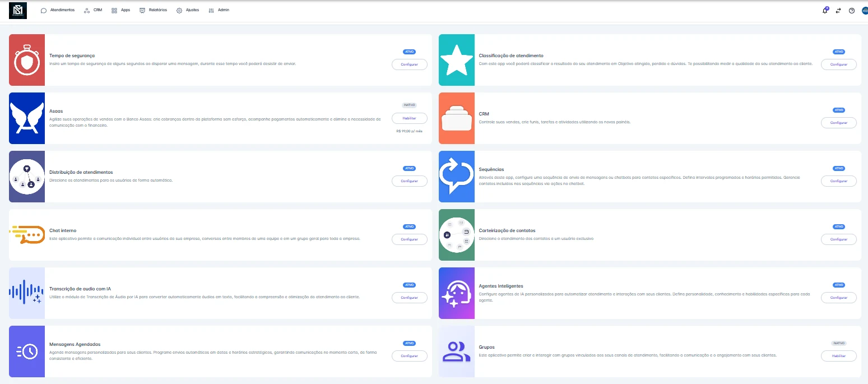
Task: Click the Agentes Inteligentes headset icon
Action: (457, 293)
